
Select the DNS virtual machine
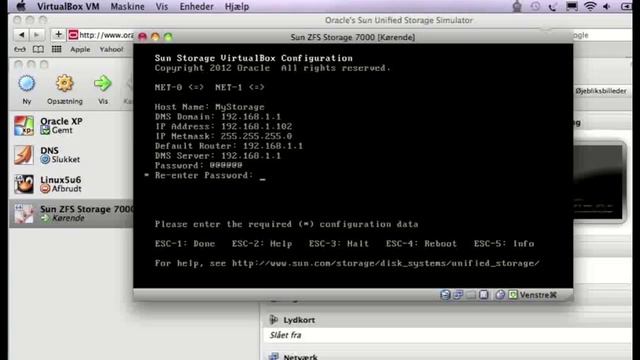click(x=71, y=155)
